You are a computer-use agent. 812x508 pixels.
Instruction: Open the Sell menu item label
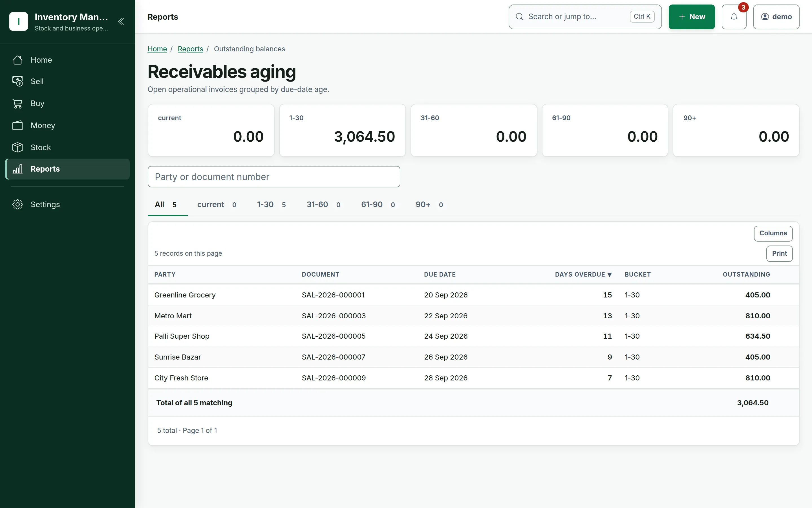tap(37, 81)
